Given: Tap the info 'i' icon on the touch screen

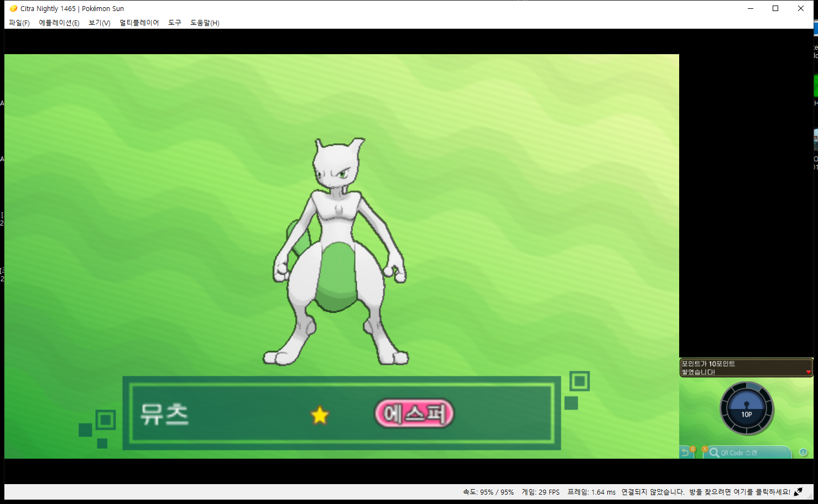Looking at the screenshot, I should click(803, 452).
